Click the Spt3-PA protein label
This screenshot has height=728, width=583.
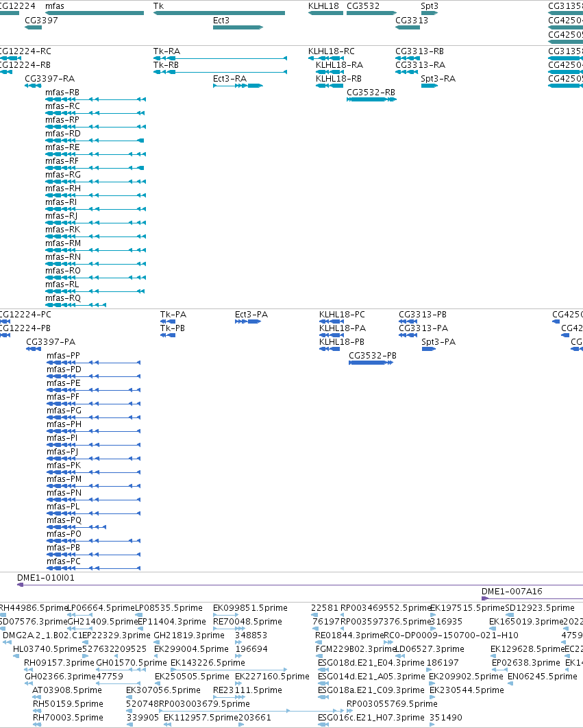point(438,341)
